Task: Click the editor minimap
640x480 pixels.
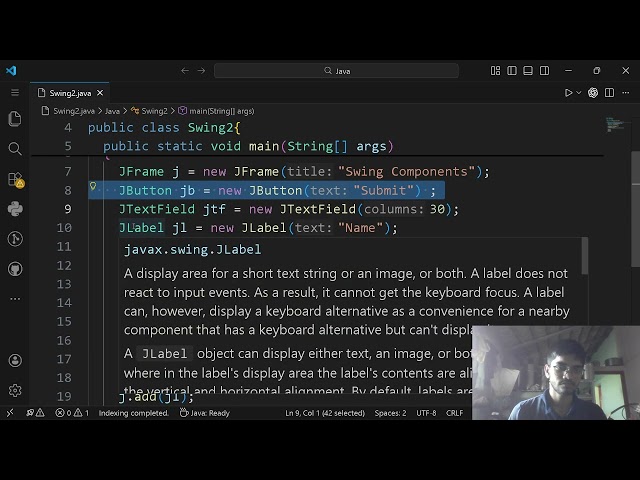Action: click(615, 124)
